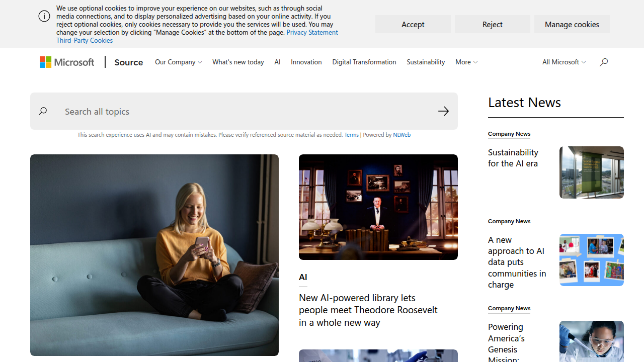Open the Privacy Statement link

pos(312,32)
